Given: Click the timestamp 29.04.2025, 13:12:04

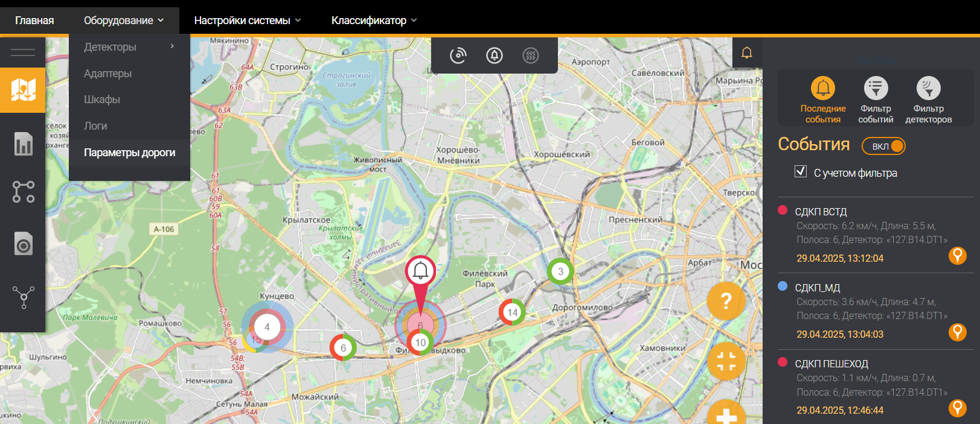Looking at the screenshot, I should 840,258.
